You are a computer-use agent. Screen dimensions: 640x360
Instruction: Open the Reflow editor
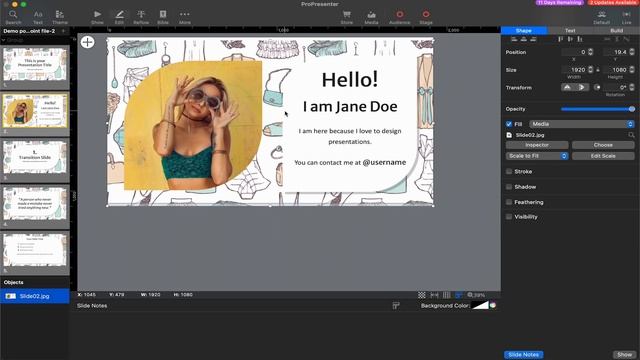click(x=141, y=17)
